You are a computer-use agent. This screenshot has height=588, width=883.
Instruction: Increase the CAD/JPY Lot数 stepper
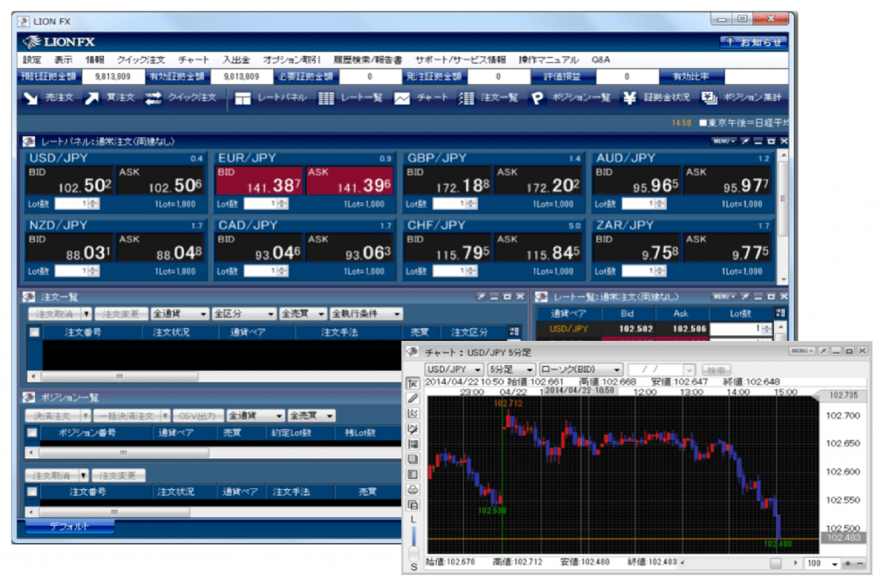[283, 269]
